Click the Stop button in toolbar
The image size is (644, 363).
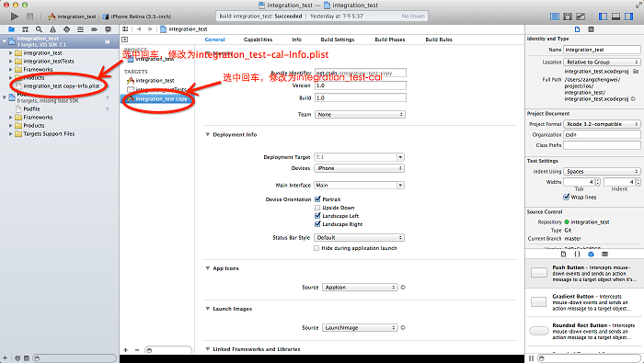click(29, 17)
